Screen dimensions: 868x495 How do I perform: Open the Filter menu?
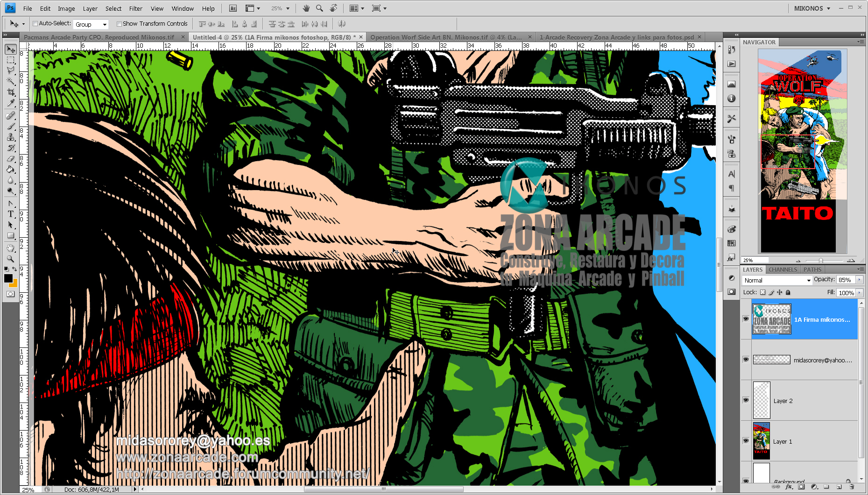click(135, 8)
